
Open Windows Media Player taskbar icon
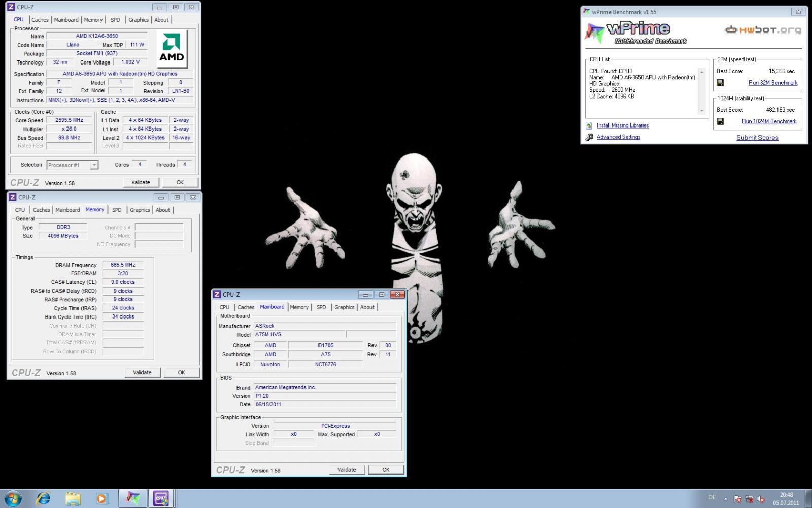(x=102, y=498)
